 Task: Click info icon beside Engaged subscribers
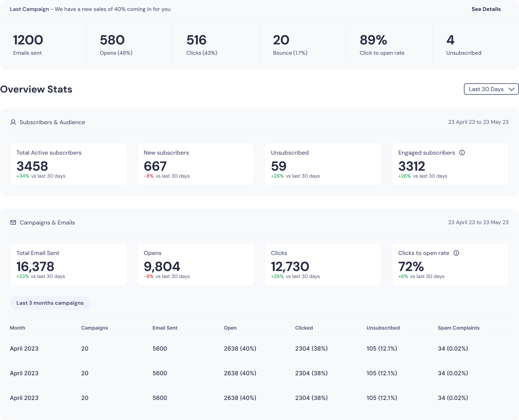[x=462, y=153]
